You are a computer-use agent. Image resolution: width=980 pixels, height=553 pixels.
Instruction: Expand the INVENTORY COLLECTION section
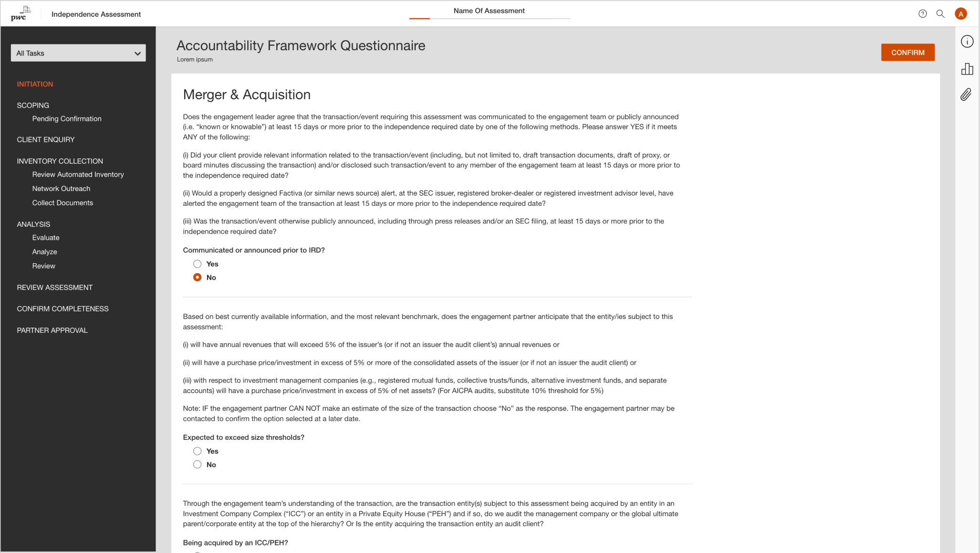tap(60, 161)
